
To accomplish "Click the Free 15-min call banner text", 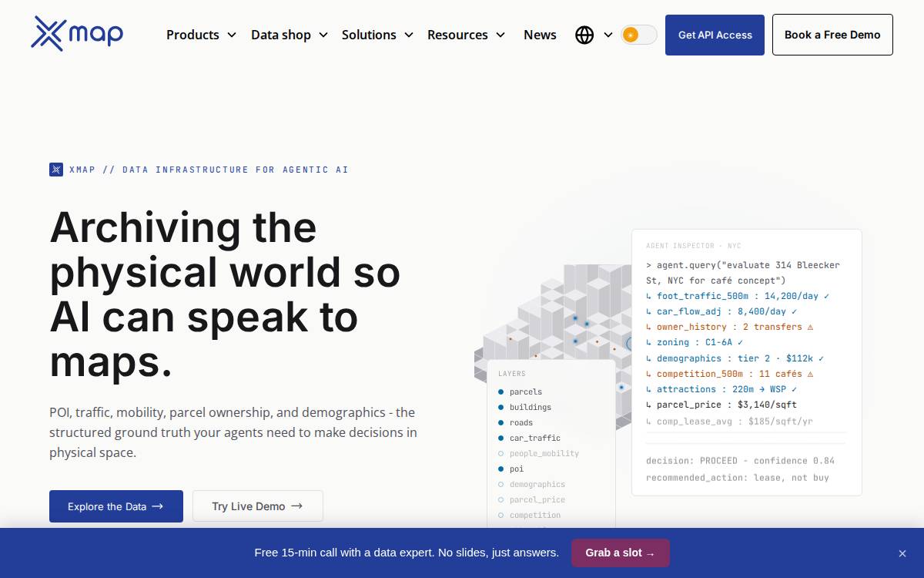I will pyautogui.click(x=407, y=553).
